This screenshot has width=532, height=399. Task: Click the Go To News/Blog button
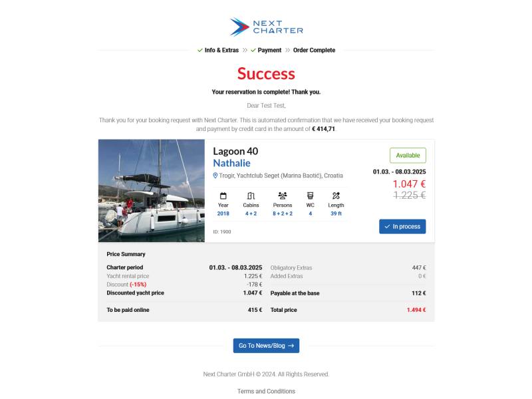click(x=267, y=345)
